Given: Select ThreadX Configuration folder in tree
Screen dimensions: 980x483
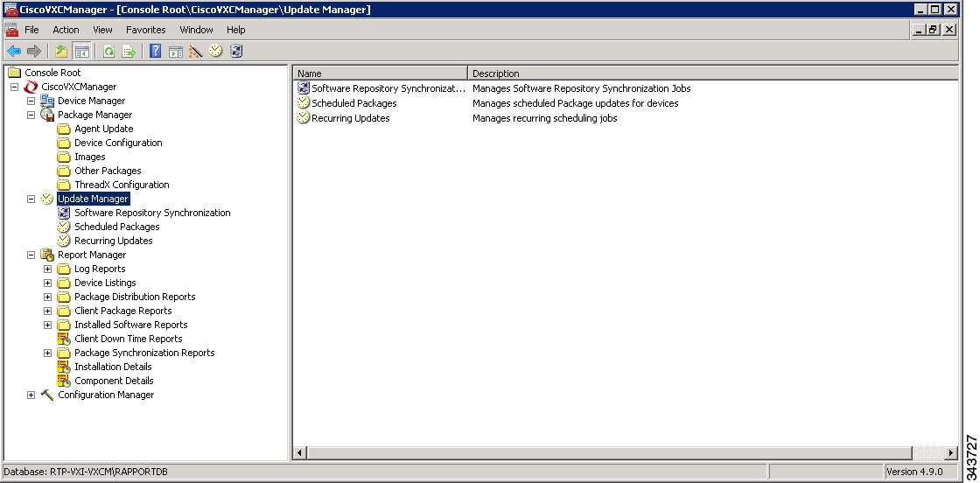Looking at the screenshot, I should pyautogui.click(x=122, y=185).
